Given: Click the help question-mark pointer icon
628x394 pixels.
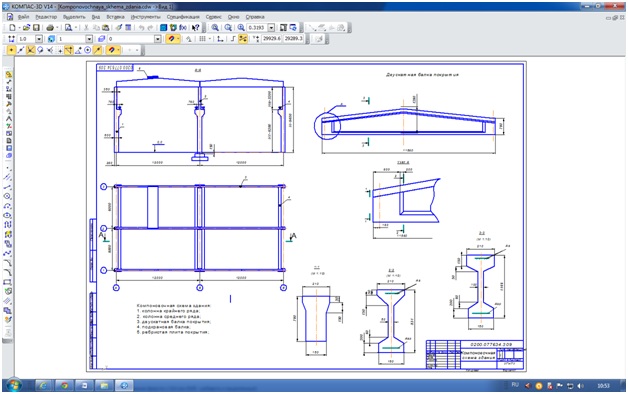Looking at the screenshot, I should tap(195, 28).
